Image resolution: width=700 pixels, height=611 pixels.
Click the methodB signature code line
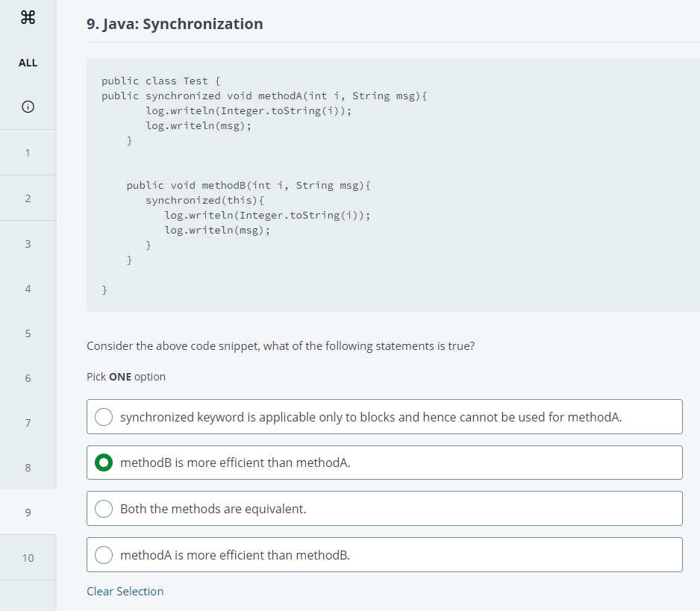click(249, 186)
